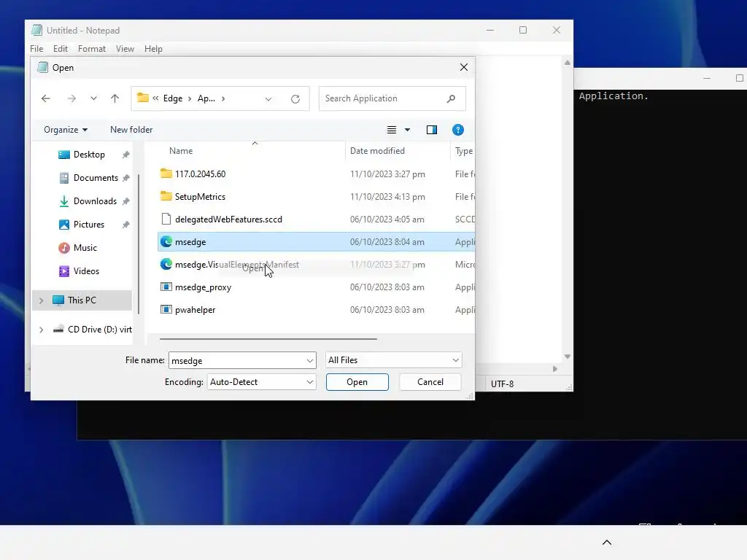Expand the CD Drive (D:) node
Viewport: 747px width, 560px height.
(41, 330)
